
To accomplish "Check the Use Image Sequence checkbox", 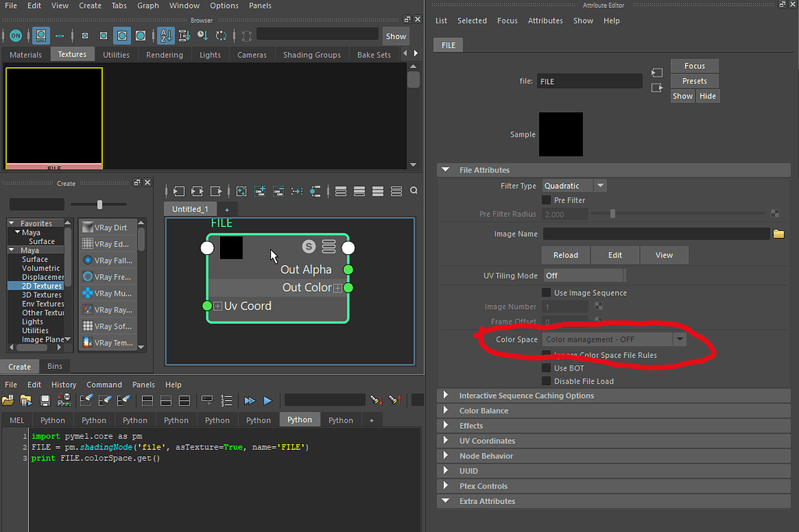I will click(546, 293).
